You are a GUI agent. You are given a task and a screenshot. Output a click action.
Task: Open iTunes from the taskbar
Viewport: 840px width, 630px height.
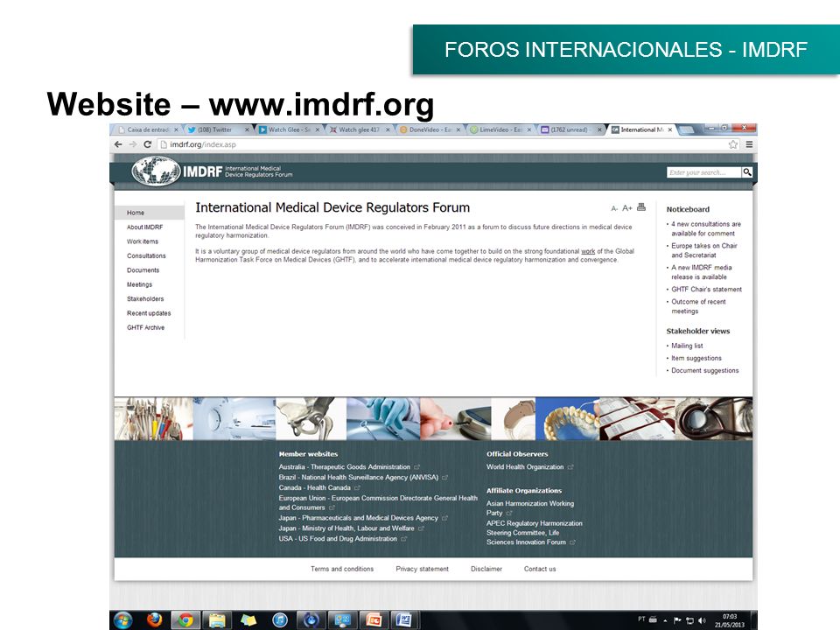[280, 620]
